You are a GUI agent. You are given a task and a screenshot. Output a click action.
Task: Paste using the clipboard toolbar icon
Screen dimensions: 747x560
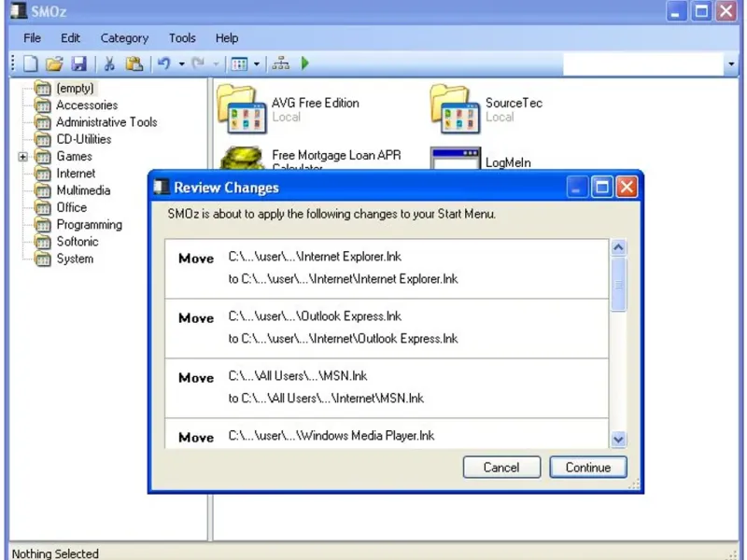click(x=134, y=63)
